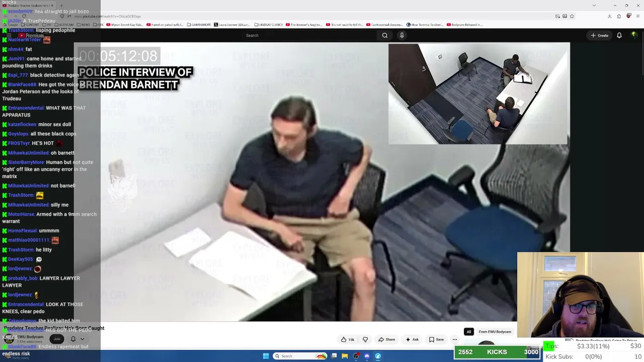The height and width of the screenshot is (362, 644).
Task: Open EWU Bodycam channel avatar
Action: click(9, 339)
